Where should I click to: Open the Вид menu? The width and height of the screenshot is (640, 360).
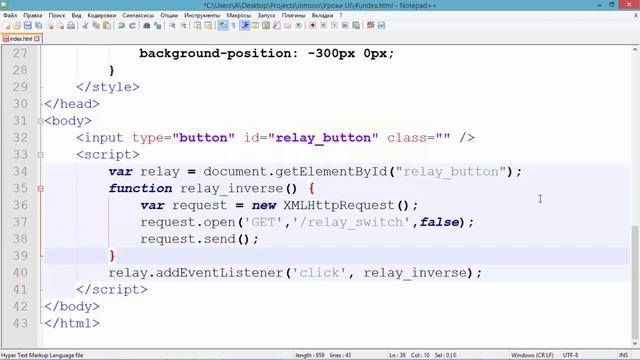[x=76, y=15]
